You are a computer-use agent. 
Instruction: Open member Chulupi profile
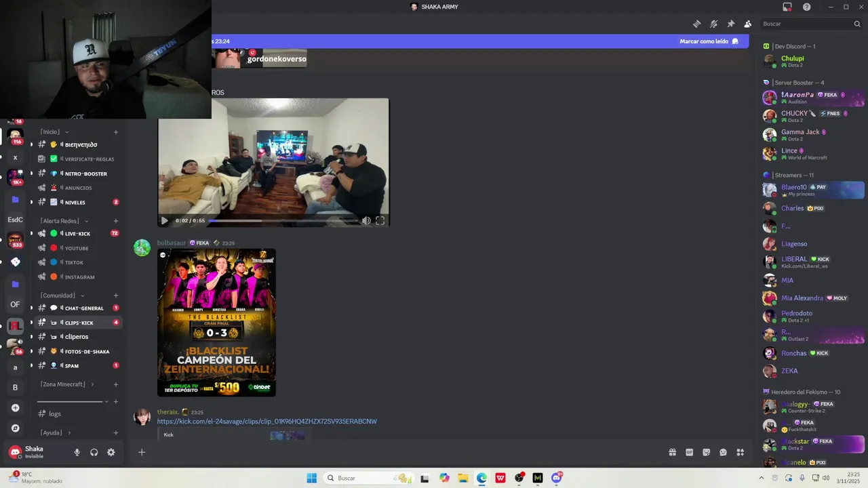tap(812, 61)
